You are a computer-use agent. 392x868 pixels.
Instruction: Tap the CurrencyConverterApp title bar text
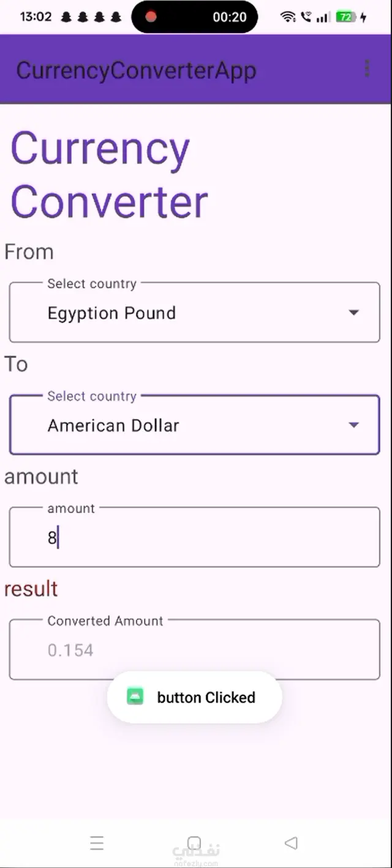click(x=136, y=70)
